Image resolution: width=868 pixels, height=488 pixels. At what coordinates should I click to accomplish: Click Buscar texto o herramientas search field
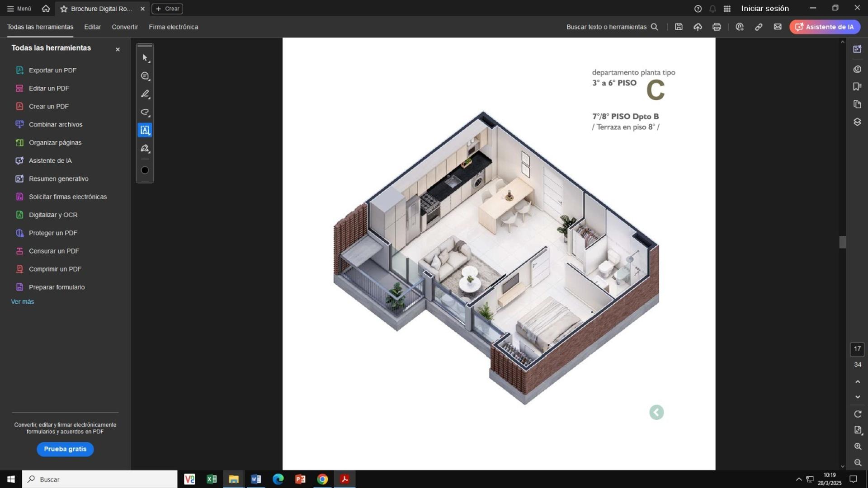click(x=612, y=27)
